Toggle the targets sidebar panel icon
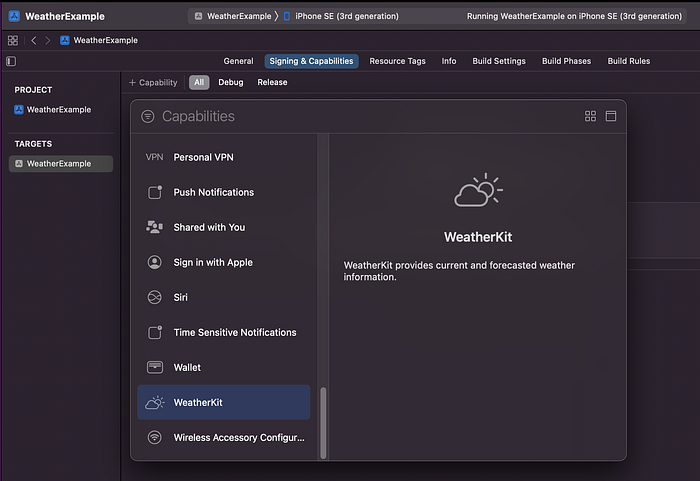Viewport: 700px width, 481px height. [x=11, y=61]
